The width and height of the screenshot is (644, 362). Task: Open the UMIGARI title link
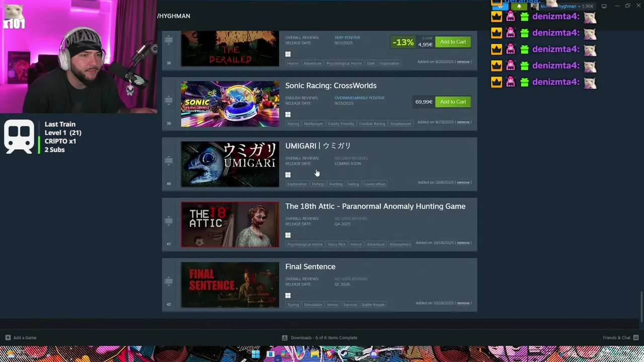(x=318, y=146)
